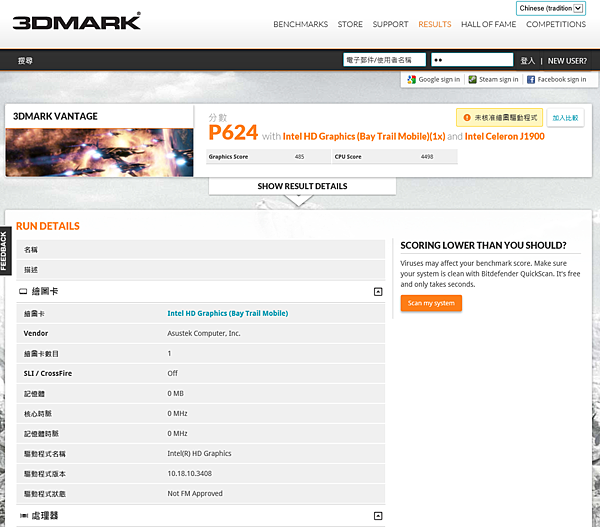Click the 加入比較 add to compare button
Image resolution: width=600 pixels, height=527 pixels.
coord(565,118)
